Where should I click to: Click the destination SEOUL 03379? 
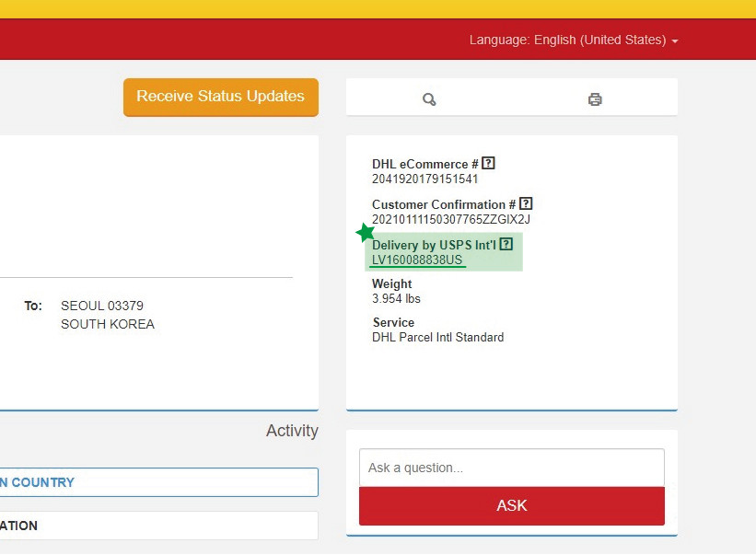[102, 306]
